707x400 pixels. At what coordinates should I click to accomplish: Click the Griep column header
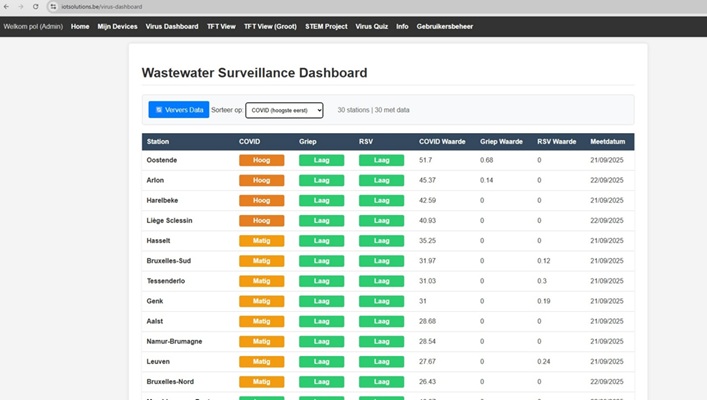pos(308,142)
